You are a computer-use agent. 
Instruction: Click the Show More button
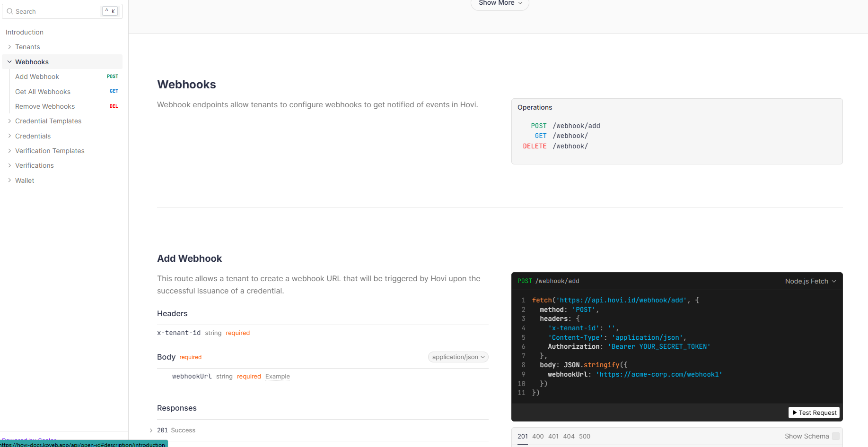pyautogui.click(x=500, y=4)
